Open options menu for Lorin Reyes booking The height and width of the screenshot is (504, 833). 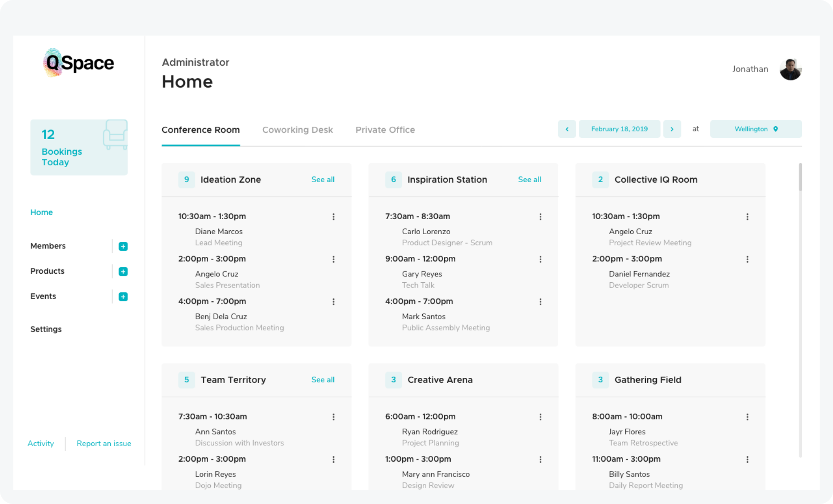pyautogui.click(x=333, y=460)
